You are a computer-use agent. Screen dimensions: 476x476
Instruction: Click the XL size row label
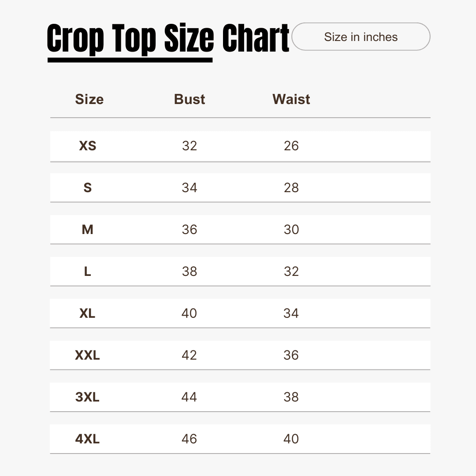click(x=88, y=313)
